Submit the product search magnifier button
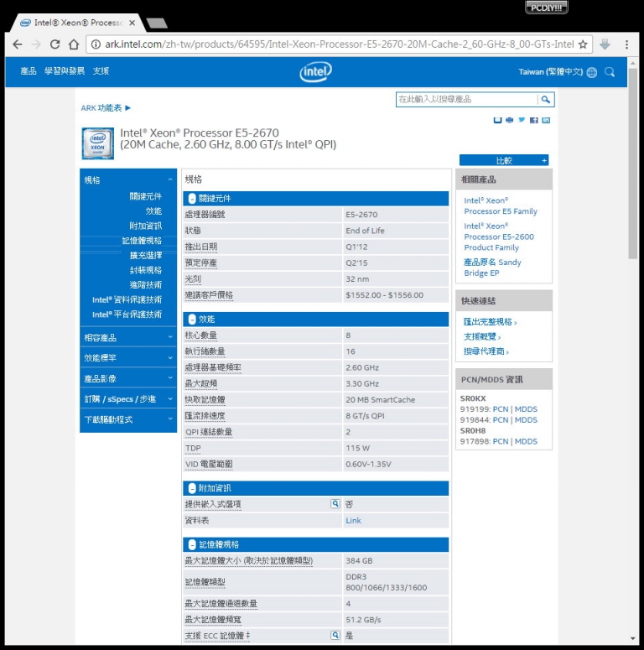 point(546,99)
